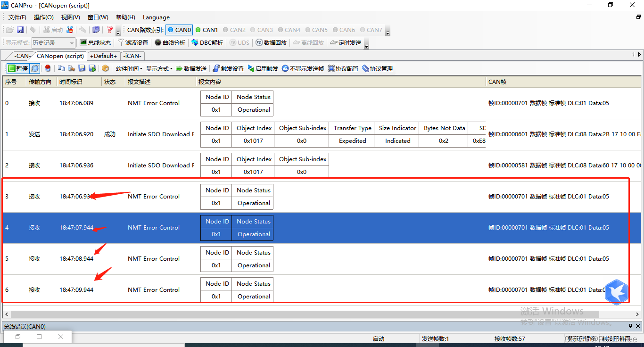Switch to -CAN- tab
Image resolution: width=644 pixels, height=347 pixels.
pyautogui.click(x=22, y=56)
